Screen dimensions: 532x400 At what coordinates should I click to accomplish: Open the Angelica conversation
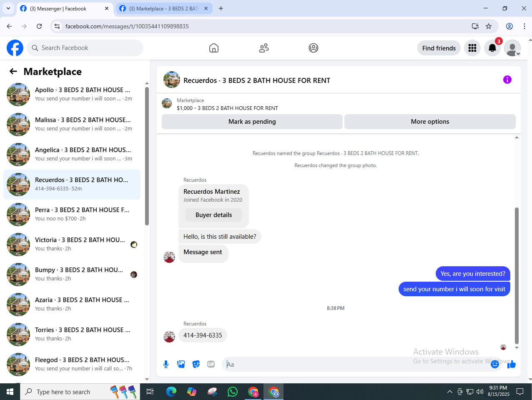click(x=72, y=154)
